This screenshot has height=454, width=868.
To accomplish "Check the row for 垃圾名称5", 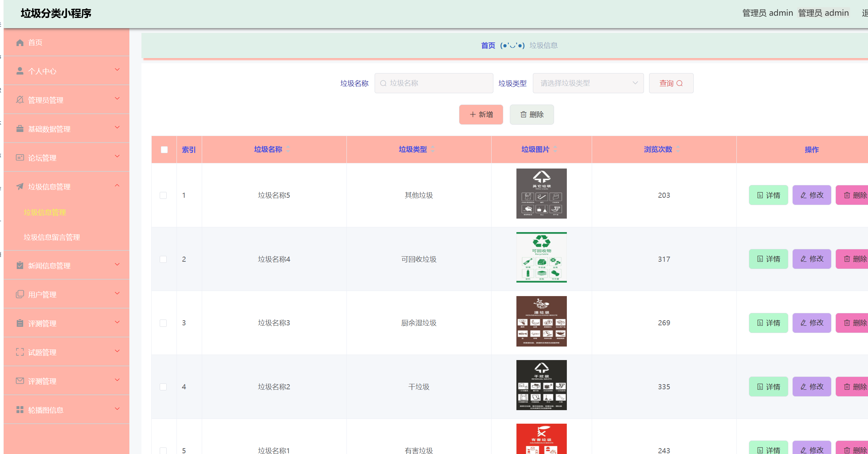I will (163, 195).
